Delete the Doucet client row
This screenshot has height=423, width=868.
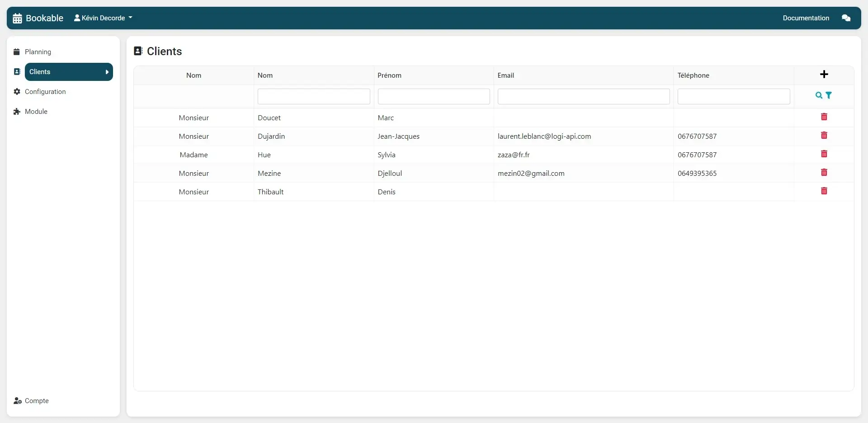(824, 117)
